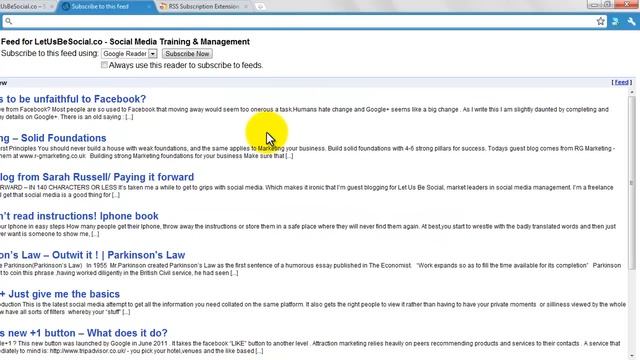The height and width of the screenshot is (360, 640).
Task: Open a new tab with the plus button
Action: click(x=260, y=7)
